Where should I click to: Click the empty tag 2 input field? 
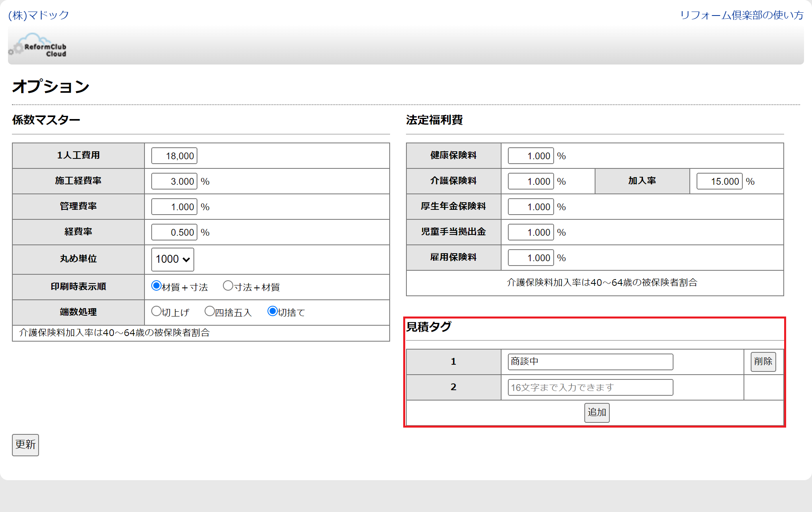[590, 387]
